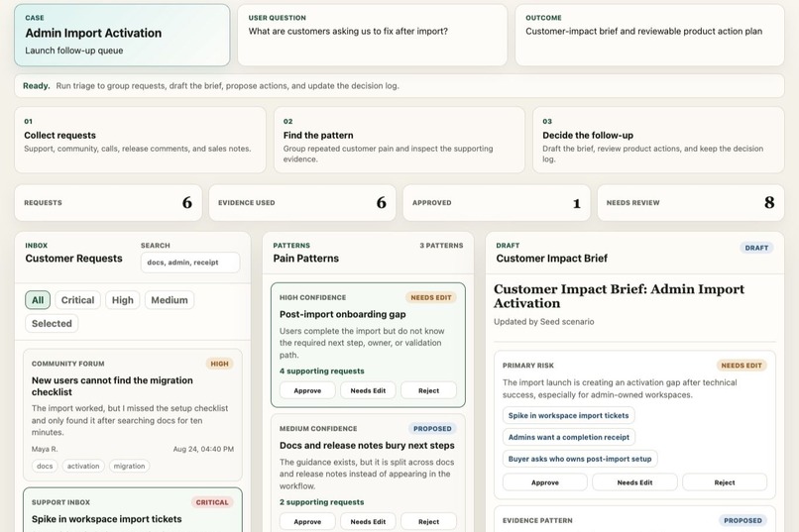799x532 pixels.
Task: Click the "3 PATTERNS" count label
Action: [441, 246]
